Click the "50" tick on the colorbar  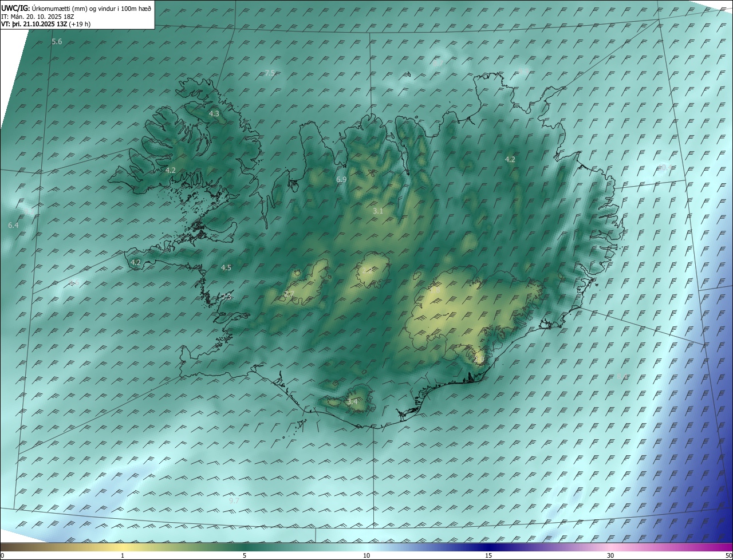728,555
